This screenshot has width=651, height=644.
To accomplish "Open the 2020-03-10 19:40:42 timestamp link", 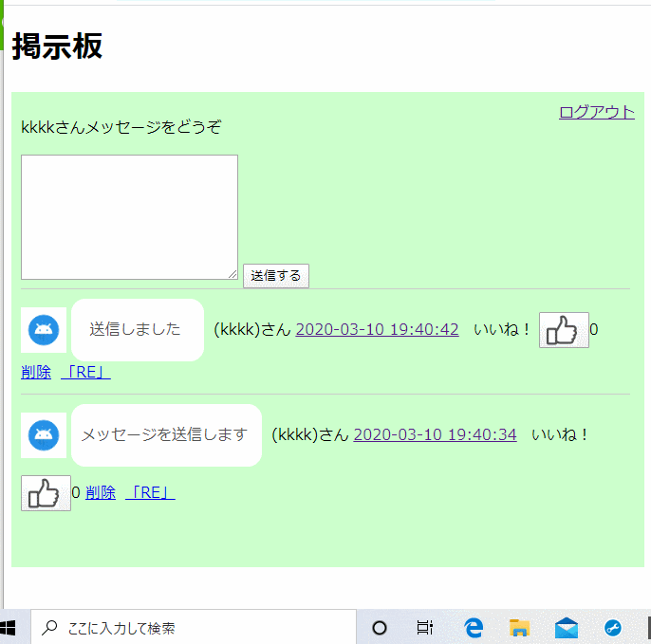I will 377,329.
